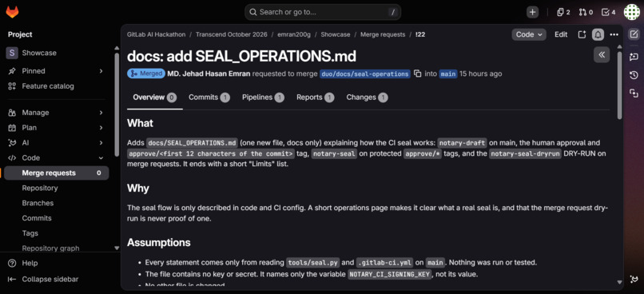
Task: Click the Edit button
Action: 561,34
